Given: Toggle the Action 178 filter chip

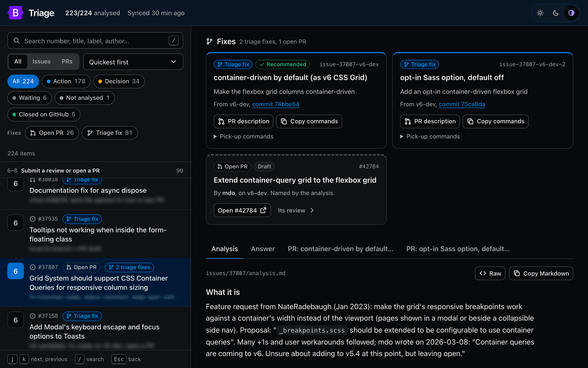Looking at the screenshot, I should 66,81.
